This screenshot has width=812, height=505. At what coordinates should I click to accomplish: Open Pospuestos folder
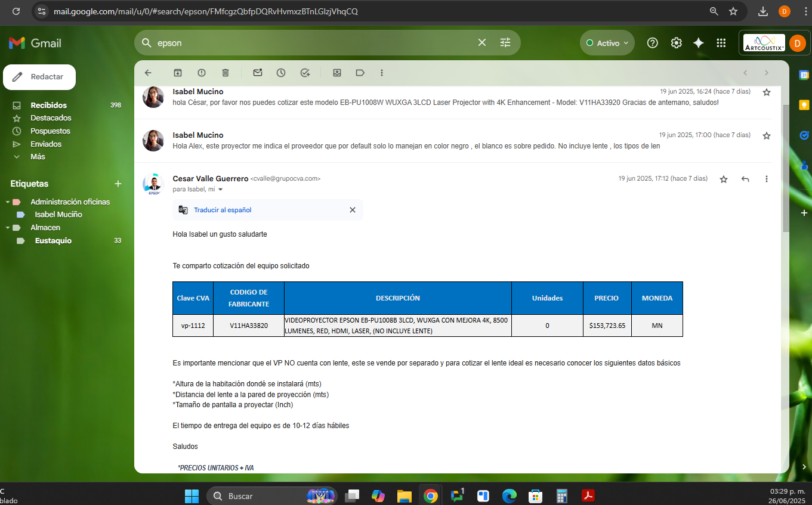point(50,131)
